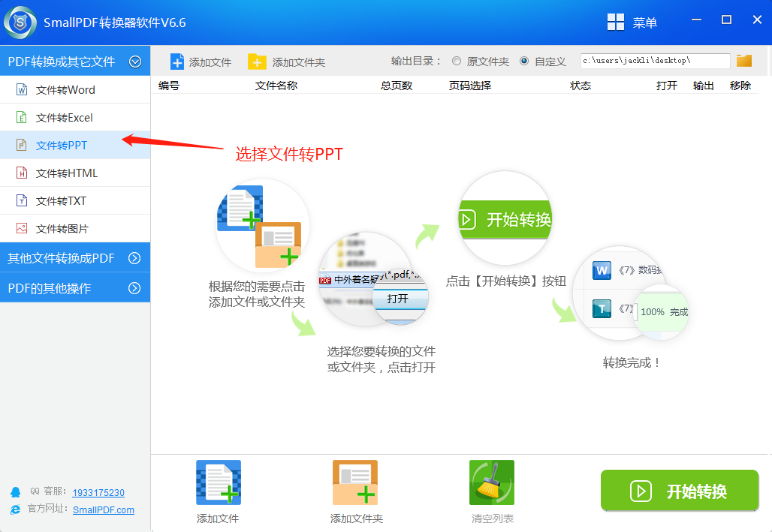
Task: Click the 清空列表 cleanup icon
Action: tap(491, 482)
